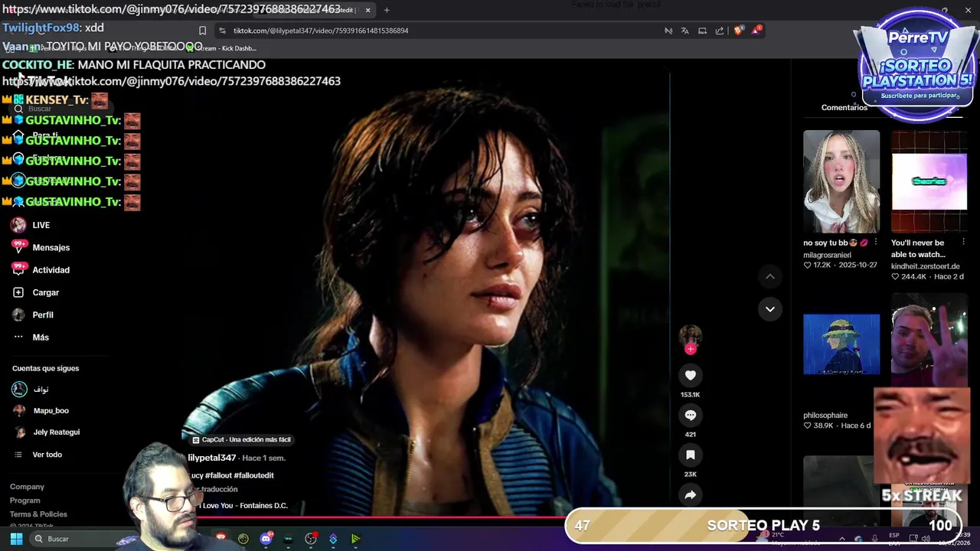Go to previous video with up chevron
This screenshot has width=980, height=551.
point(770,276)
